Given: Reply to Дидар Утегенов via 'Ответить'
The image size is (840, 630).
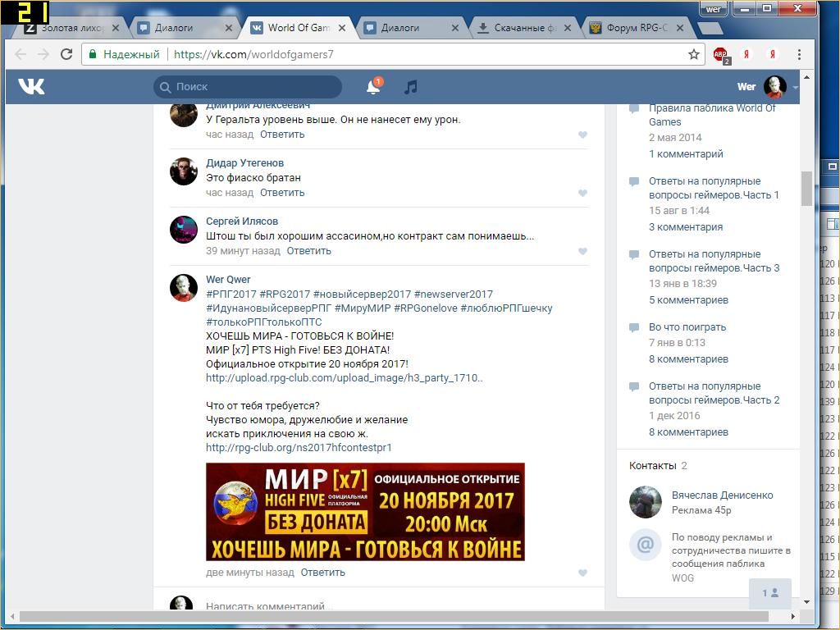Looking at the screenshot, I should (x=282, y=193).
